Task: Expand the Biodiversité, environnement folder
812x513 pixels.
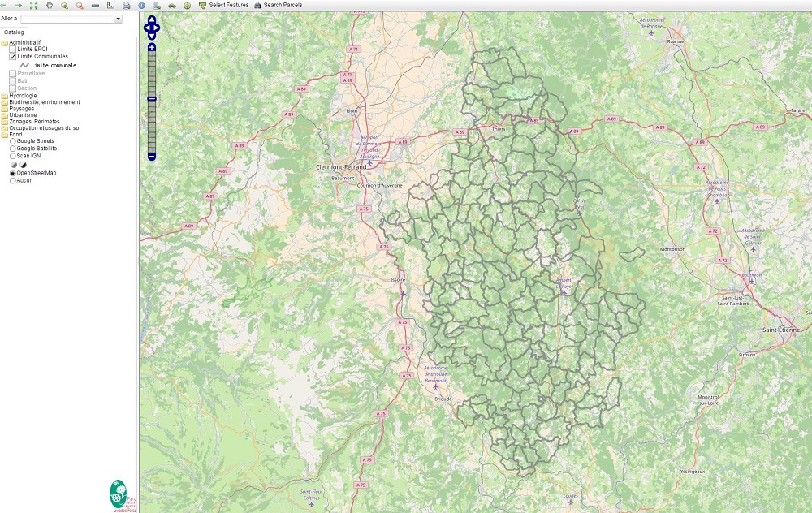Action: pos(4,102)
